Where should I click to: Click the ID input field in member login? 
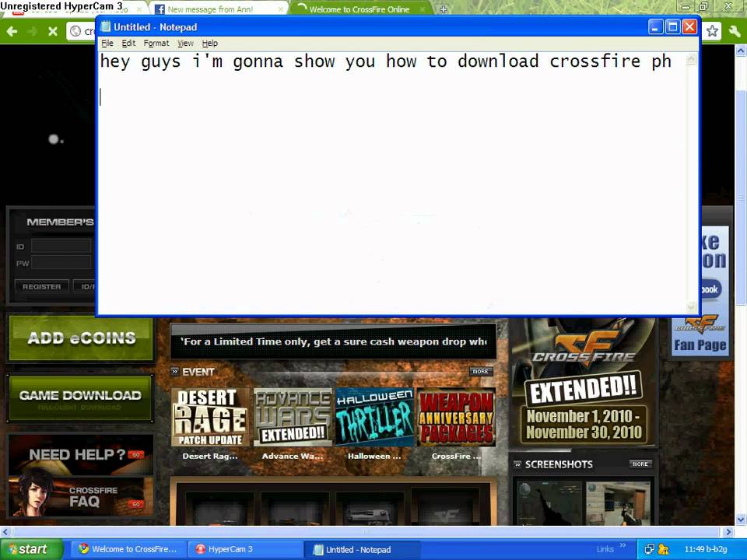[61, 246]
